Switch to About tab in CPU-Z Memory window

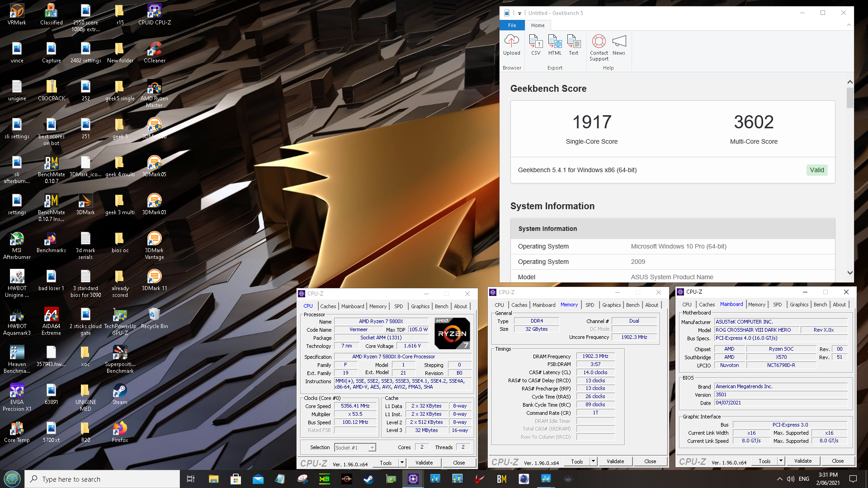[x=652, y=305]
